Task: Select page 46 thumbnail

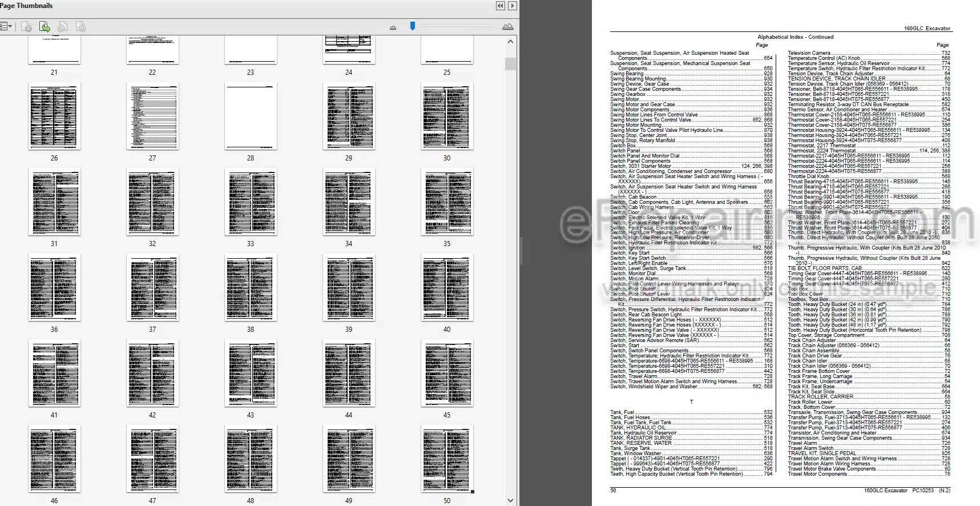Action: (54, 459)
